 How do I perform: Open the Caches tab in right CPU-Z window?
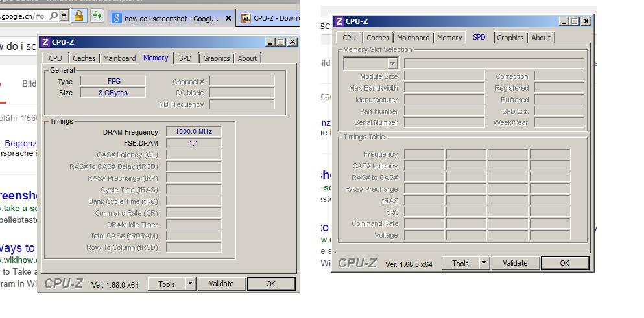378,38
